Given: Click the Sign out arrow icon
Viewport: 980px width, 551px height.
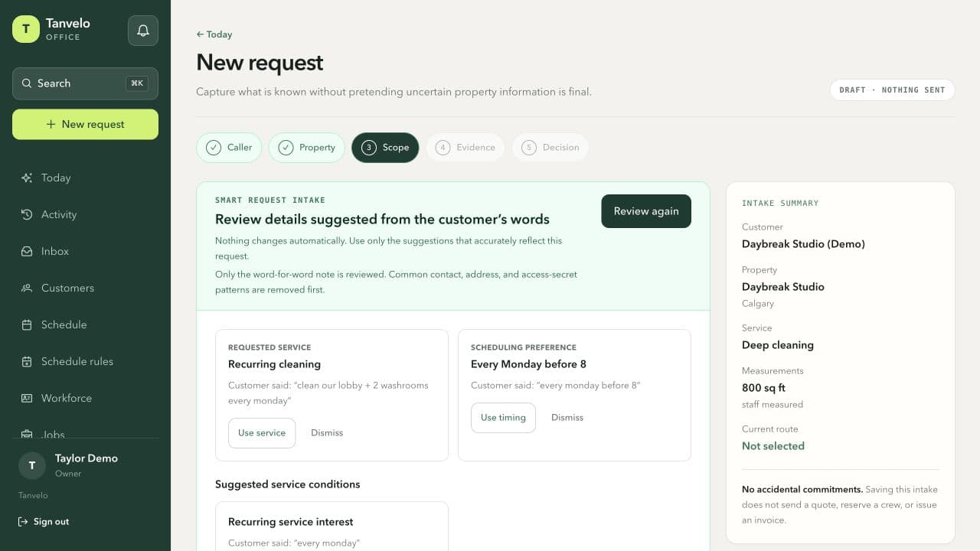Looking at the screenshot, I should [x=24, y=521].
